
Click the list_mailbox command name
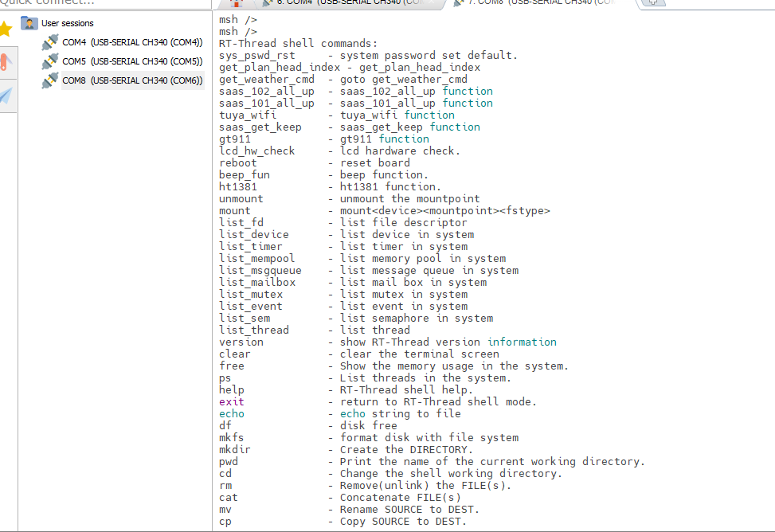tap(257, 282)
